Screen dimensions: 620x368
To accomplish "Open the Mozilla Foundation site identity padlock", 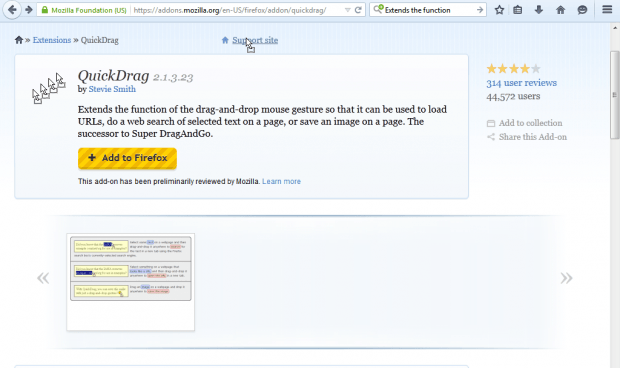I will point(45,10).
